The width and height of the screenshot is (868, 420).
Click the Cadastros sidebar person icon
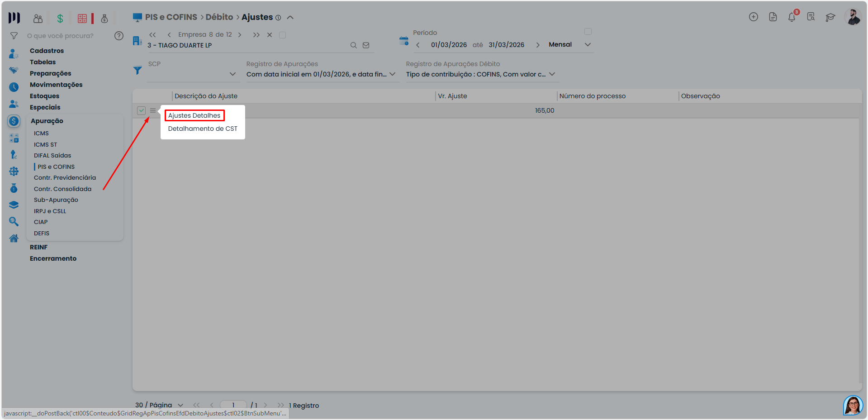tap(14, 53)
